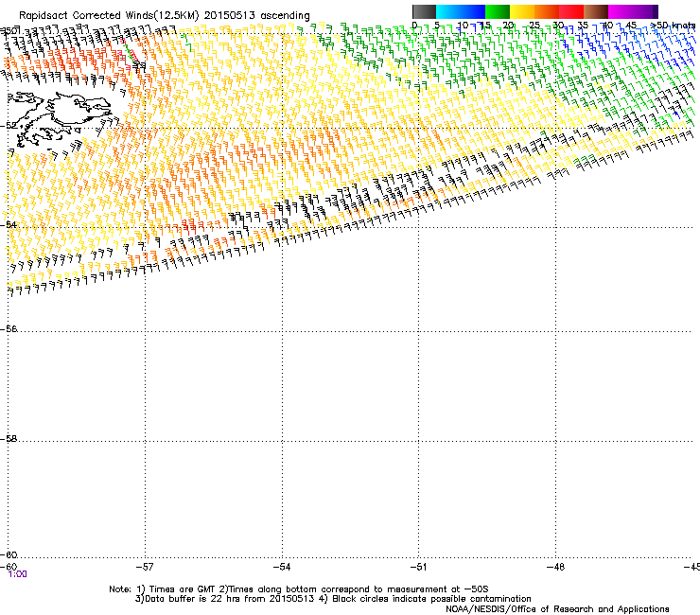
Task: Click the red 30-35 knots legend color
Action: coord(571,11)
